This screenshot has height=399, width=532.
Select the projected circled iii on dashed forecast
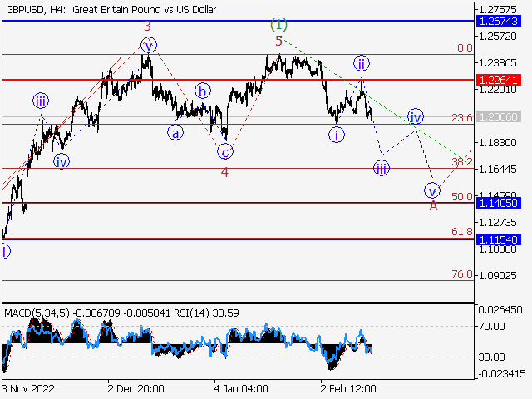382,168
